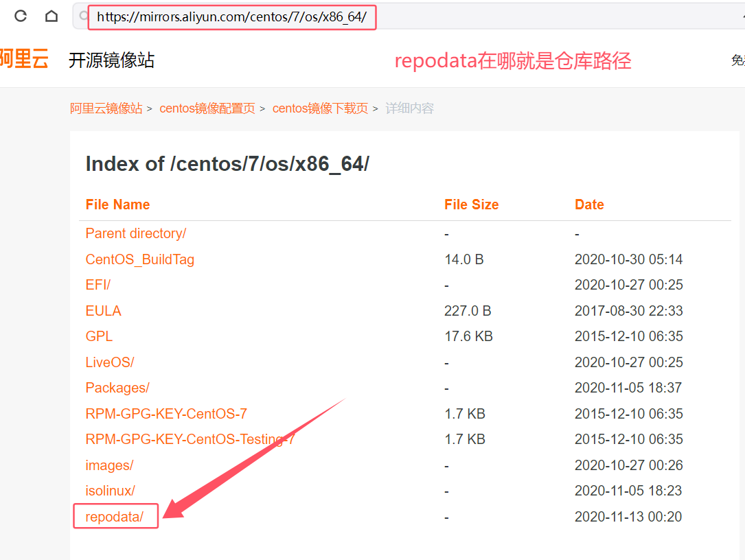
Task: Select the date 2020-11-05 18:37
Action: pyautogui.click(x=628, y=388)
